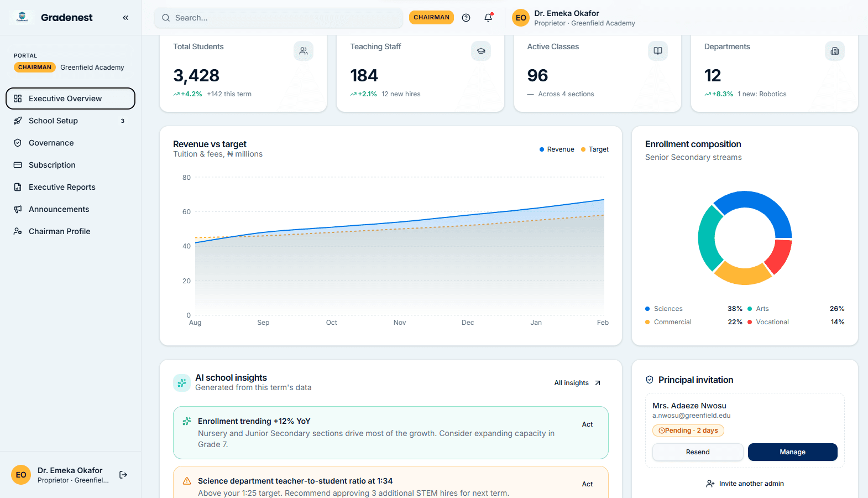Open All insights link
This screenshot has height=498, width=868.
578,383
